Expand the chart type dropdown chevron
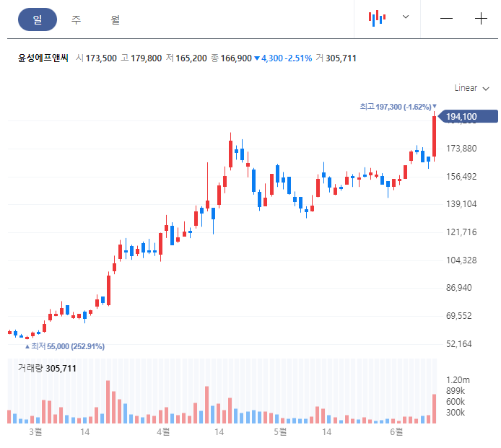The image size is (501, 448). (406, 17)
